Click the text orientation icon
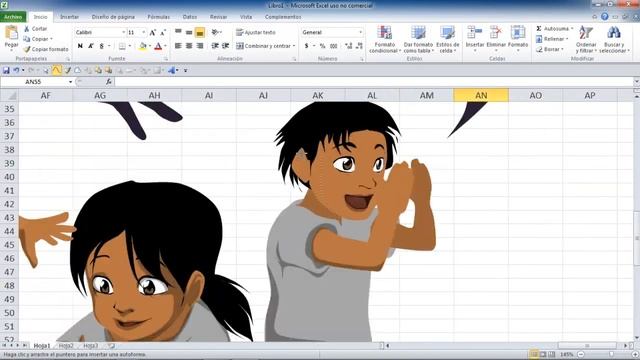 pos(216,32)
